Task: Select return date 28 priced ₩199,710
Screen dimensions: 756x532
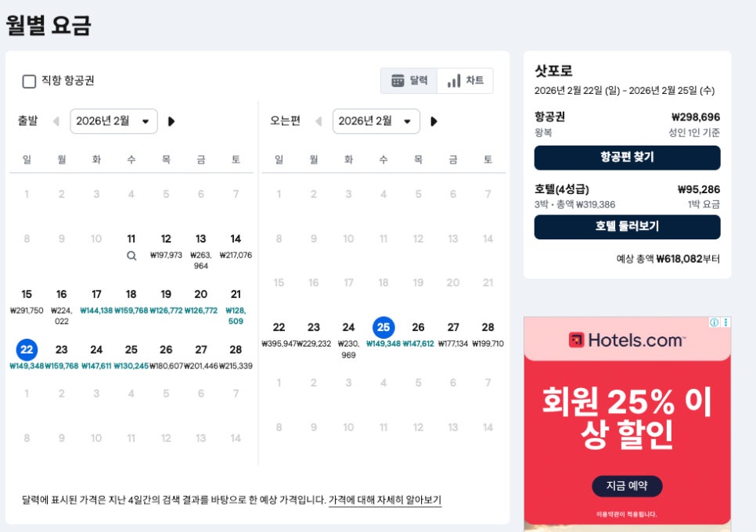Action: 488,335
